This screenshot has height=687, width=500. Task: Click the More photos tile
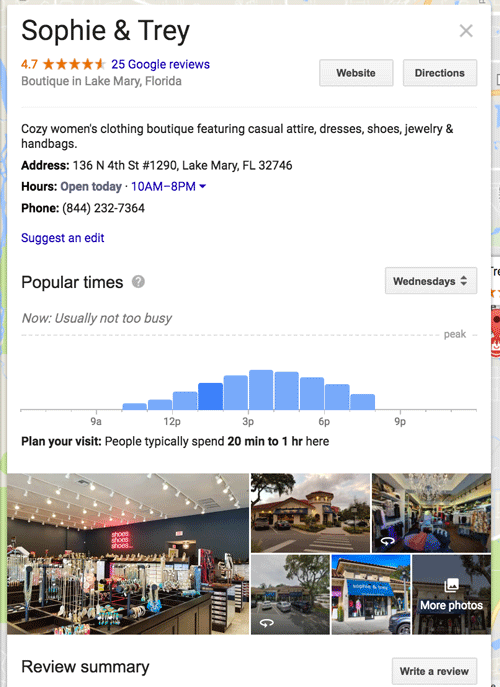point(451,594)
